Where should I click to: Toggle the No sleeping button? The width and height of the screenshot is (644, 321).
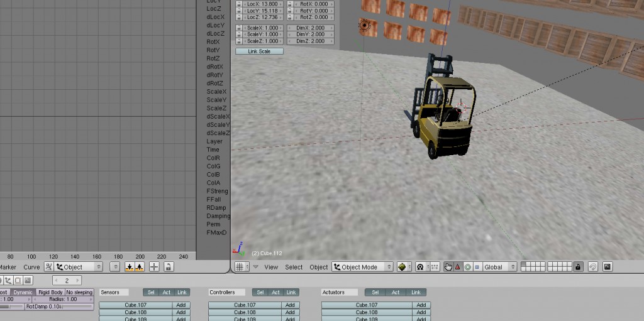click(79, 292)
